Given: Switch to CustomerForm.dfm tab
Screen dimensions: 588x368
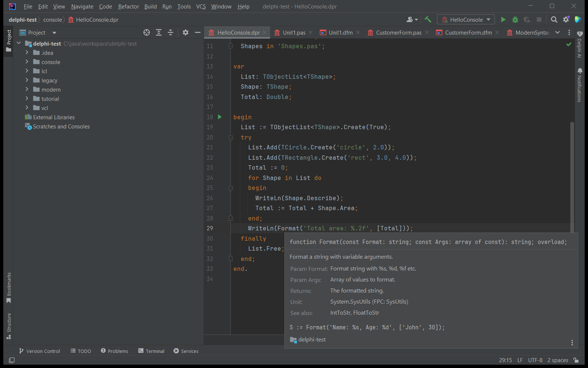Looking at the screenshot, I should (468, 32).
